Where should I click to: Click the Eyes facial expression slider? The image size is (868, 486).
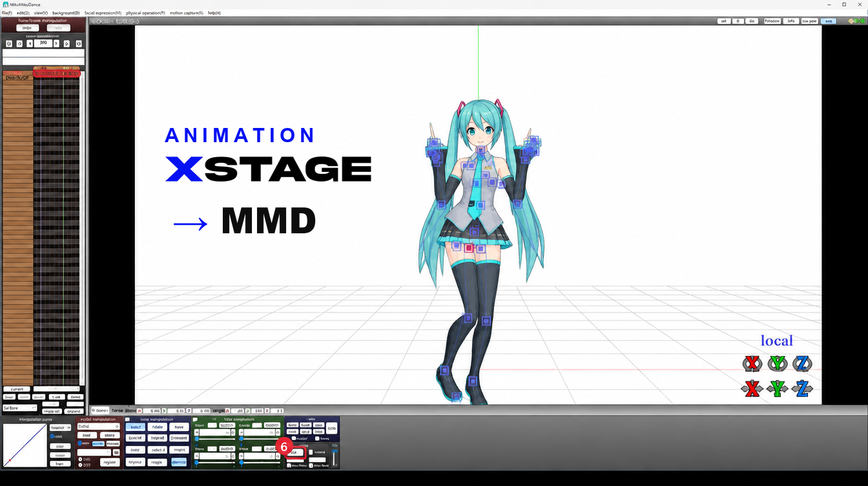pos(215,439)
